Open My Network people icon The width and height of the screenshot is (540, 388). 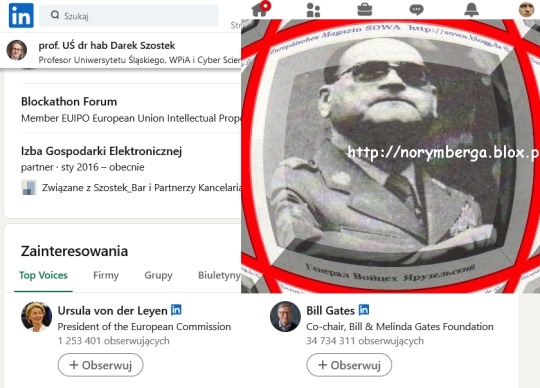(313, 10)
